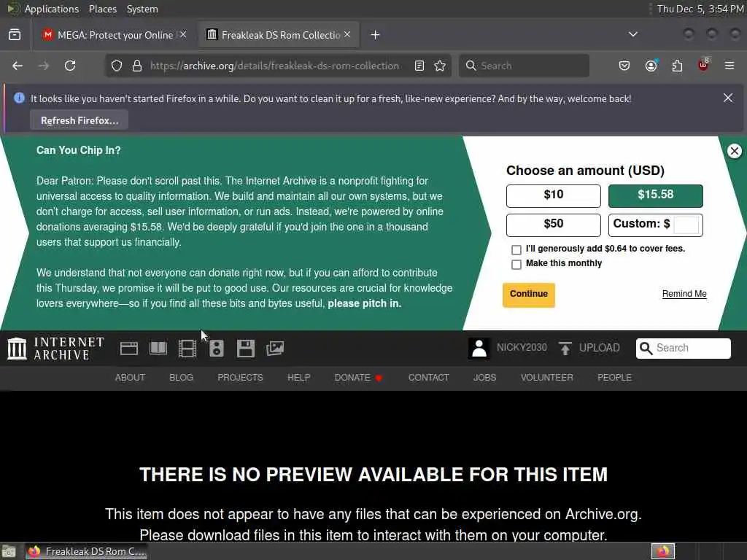Open the Firefox account icon
The image size is (747, 560).
(651, 66)
